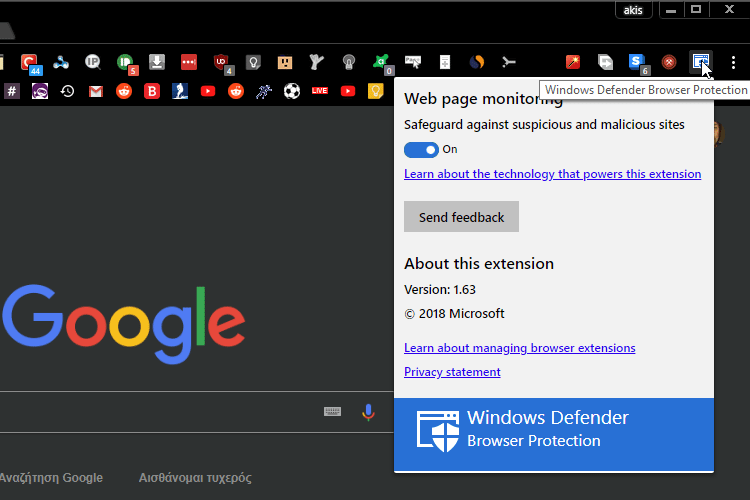The image size is (750, 500).
Task: Click the white document-plus extension icon
Action: coord(445,62)
